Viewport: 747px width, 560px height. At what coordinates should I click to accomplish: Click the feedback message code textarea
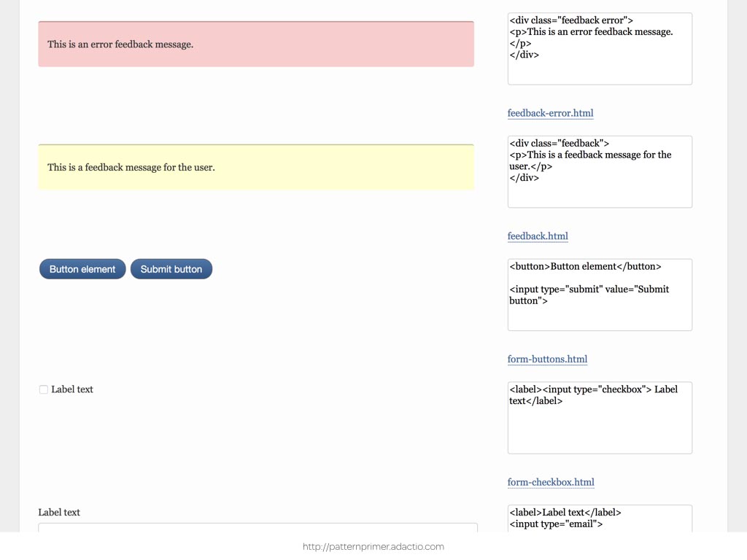click(x=600, y=172)
